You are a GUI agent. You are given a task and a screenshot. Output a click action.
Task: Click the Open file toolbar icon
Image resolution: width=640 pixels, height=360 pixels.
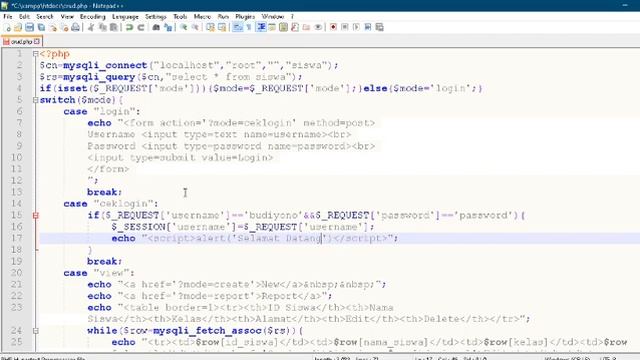(x=18, y=27)
